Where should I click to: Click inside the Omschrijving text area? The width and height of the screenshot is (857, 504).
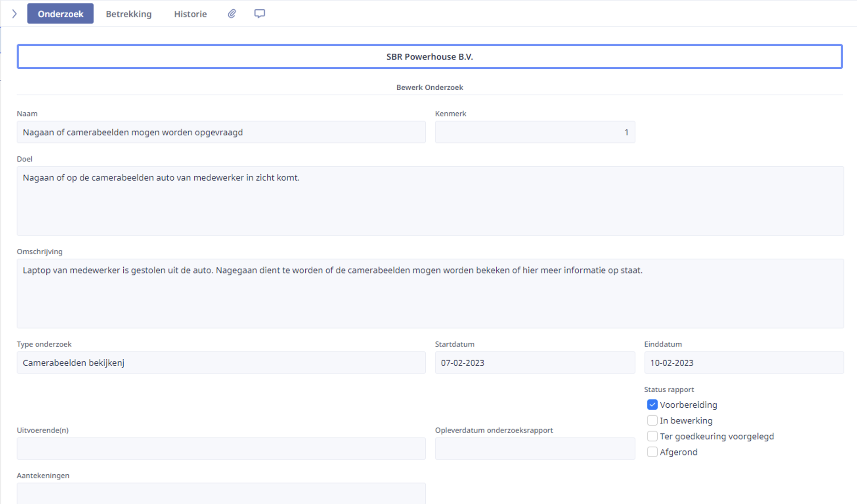(430, 293)
